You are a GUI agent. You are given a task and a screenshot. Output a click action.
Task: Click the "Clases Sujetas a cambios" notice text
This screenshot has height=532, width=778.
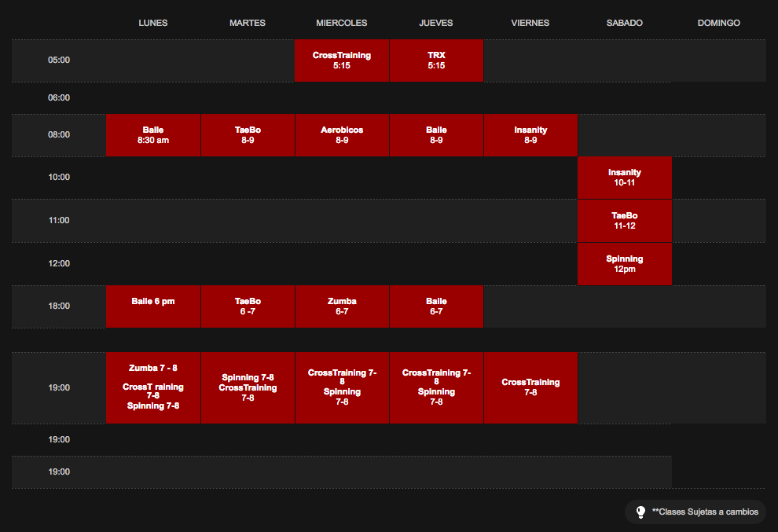coord(705,512)
